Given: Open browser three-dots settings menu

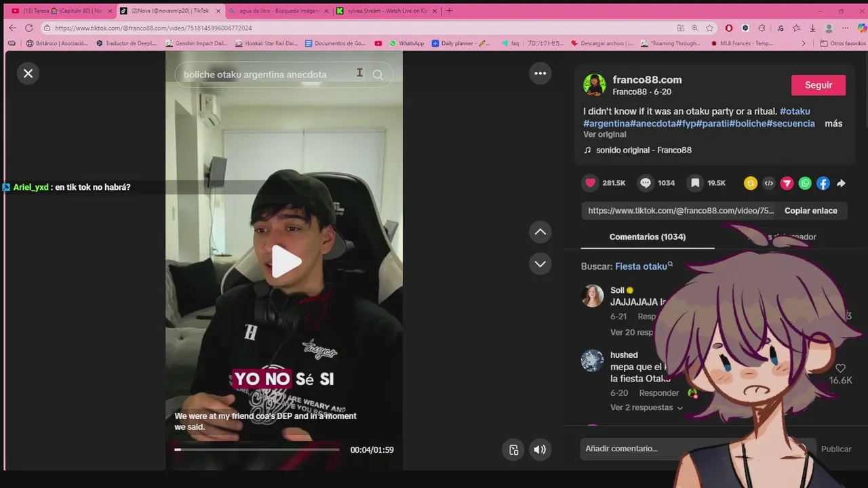Looking at the screenshot, I should [x=845, y=28].
